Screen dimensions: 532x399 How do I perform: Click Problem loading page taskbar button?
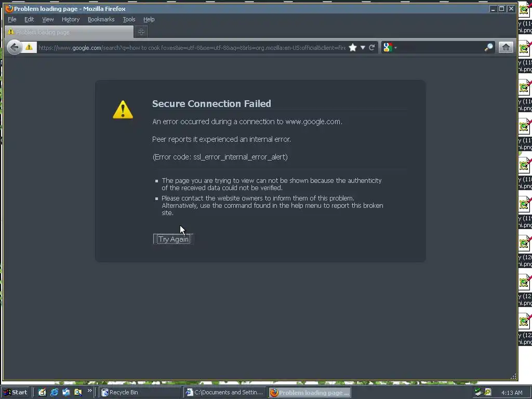310,392
